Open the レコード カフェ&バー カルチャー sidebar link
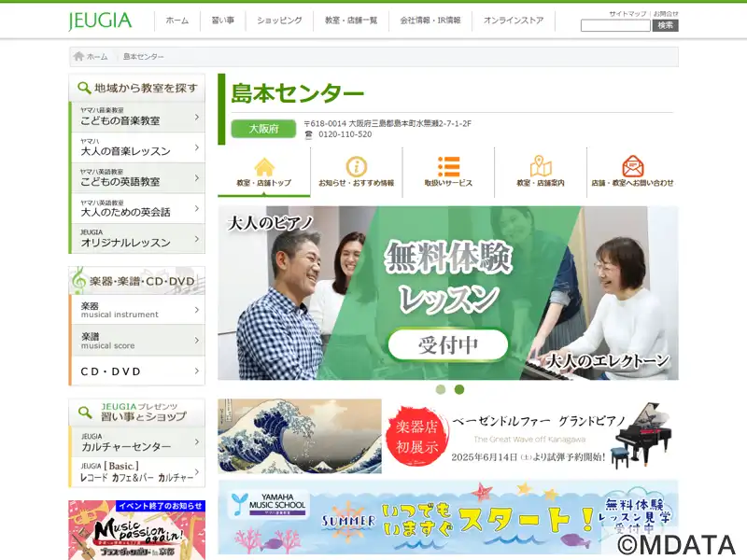Screen dimensions: 747x560 [137, 472]
